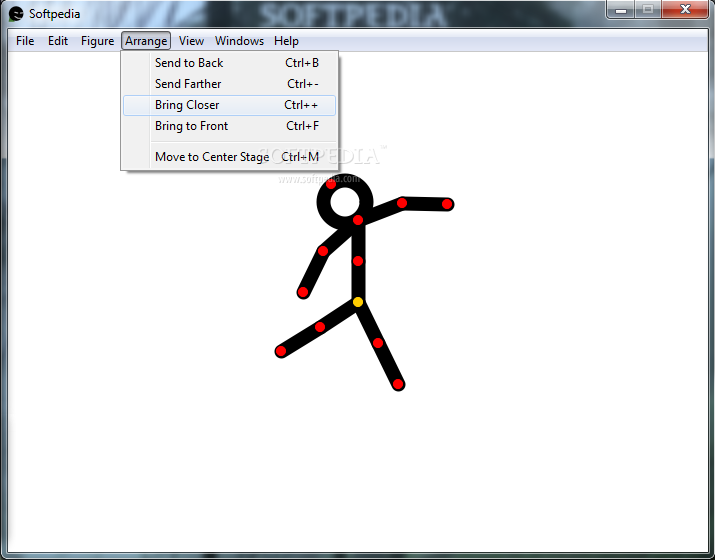Image resolution: width=715 pixels, height=560 pixels.
Task: Open the Figure menu
Action: (x=98, y=41)
